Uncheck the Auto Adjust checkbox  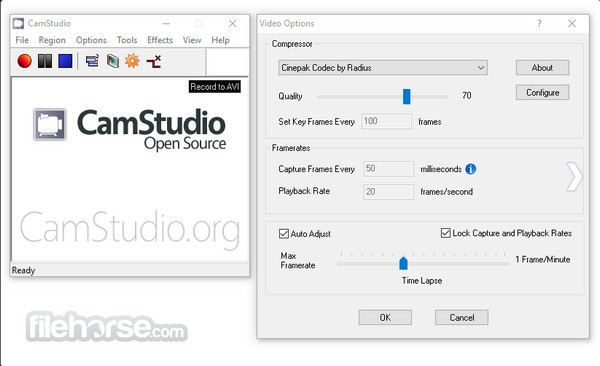tap(284, 234)
